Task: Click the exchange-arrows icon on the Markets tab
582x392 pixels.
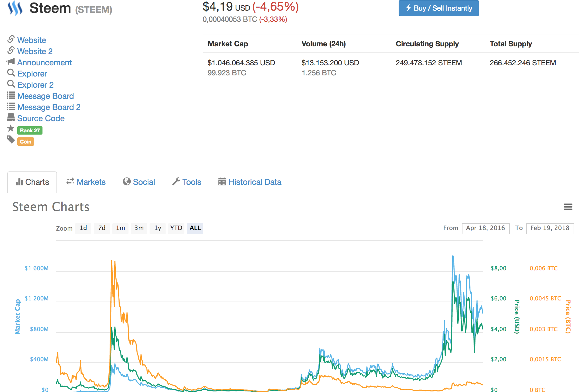Action: click(70, 181)
